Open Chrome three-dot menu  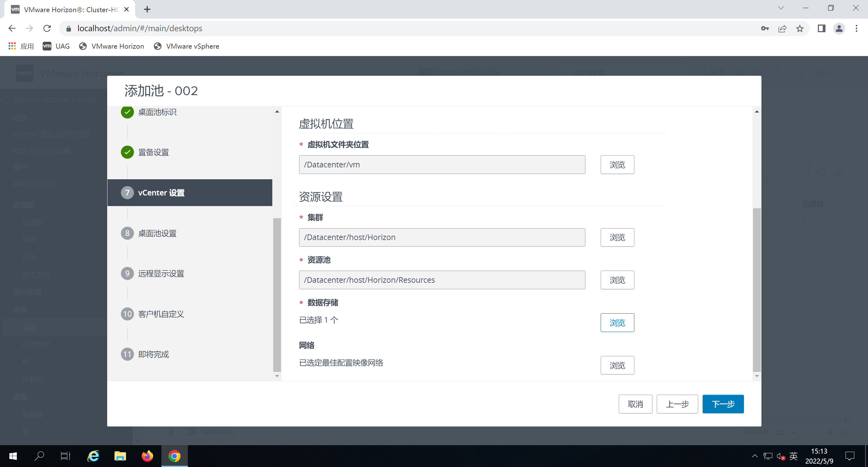coord(856,28)
